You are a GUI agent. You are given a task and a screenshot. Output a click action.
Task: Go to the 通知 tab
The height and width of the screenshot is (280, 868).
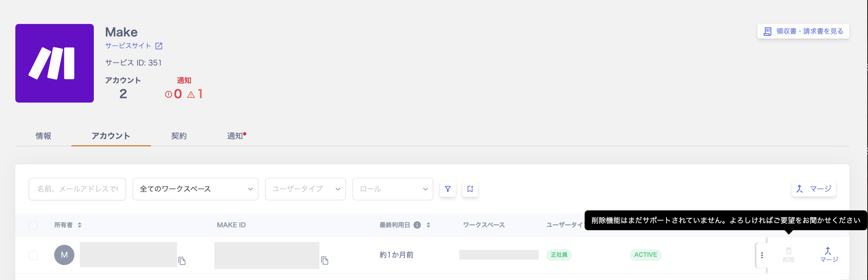pos(235,136)
